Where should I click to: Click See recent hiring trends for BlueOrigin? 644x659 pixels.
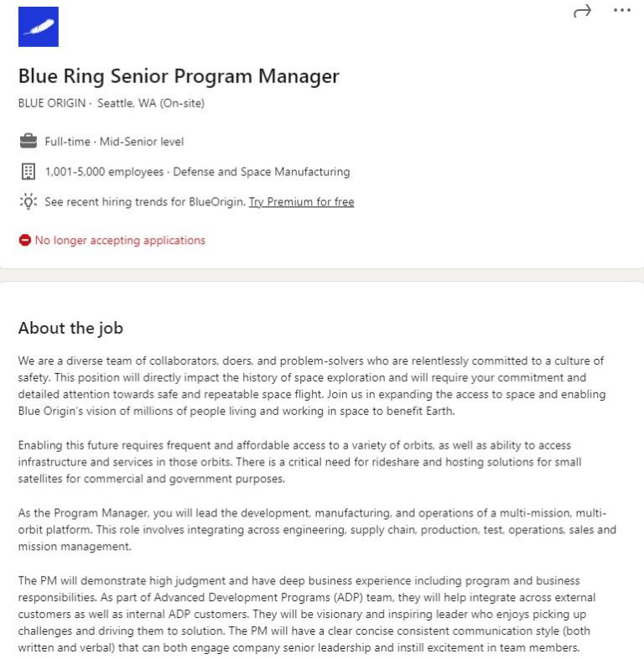(x=145, y=202)
